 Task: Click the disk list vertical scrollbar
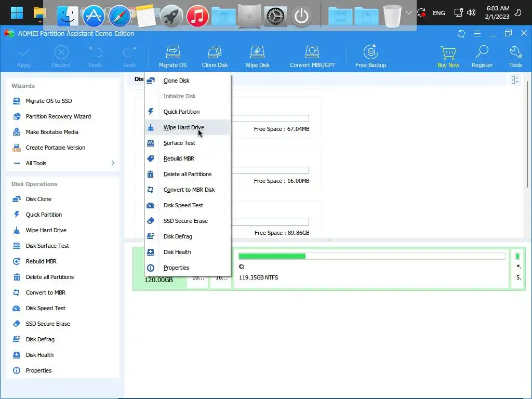[527, 134]
